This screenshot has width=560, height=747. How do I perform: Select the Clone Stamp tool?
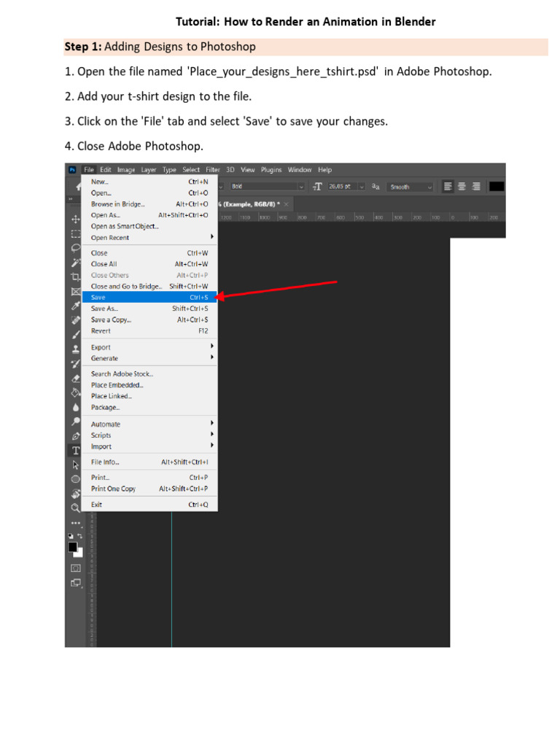point(75,349)
